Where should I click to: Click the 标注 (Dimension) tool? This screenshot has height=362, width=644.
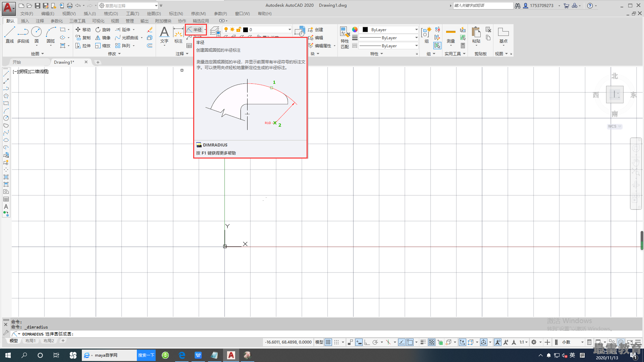tap(178, 35)
